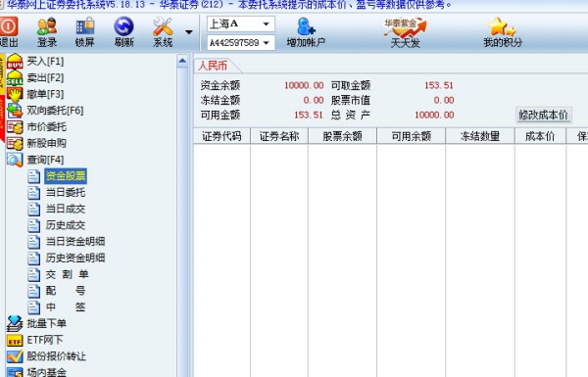
Task: Click the 可用金额 value 153.51
Action: point(309,115)
